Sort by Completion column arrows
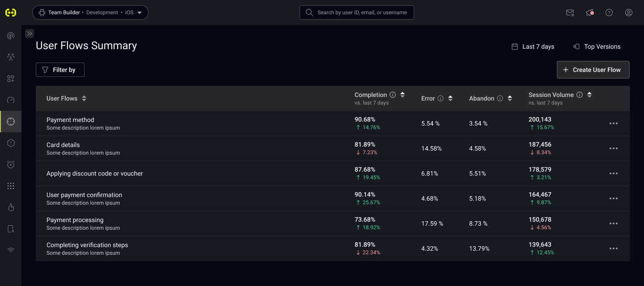644x286 pixels. tap(402, 95)
